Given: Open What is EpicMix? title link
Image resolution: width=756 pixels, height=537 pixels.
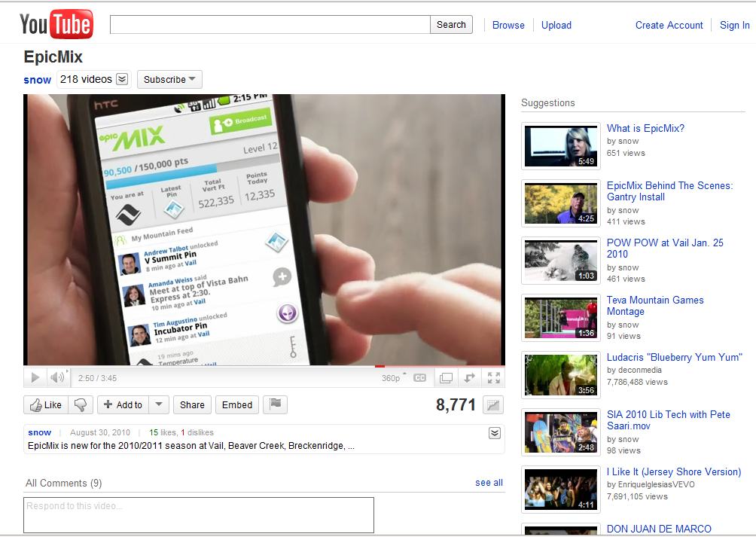Looking at the screenshot, I should click(x=645, y=128).
